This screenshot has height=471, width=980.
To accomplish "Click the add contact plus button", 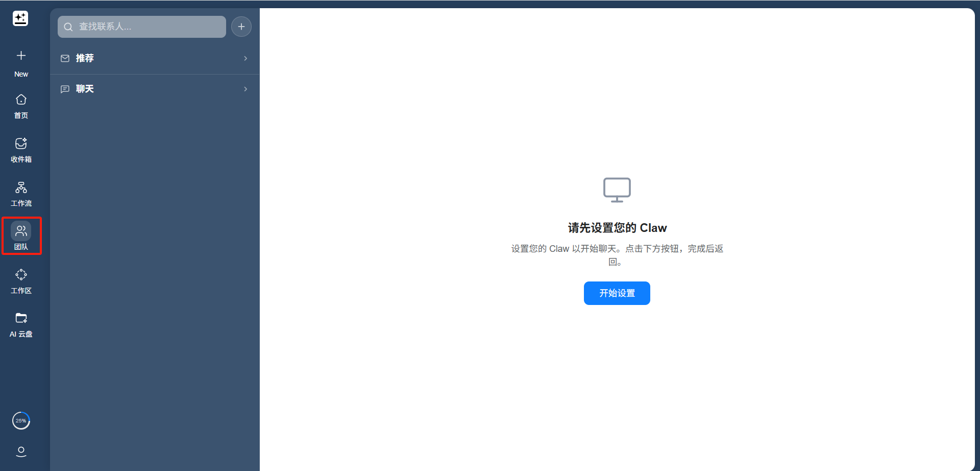I will coord(241,27).
